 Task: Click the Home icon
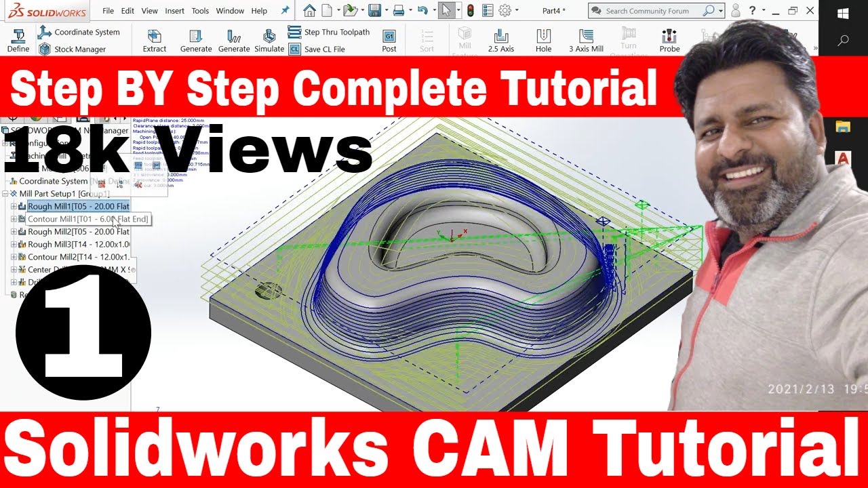(x=309, y=10)
